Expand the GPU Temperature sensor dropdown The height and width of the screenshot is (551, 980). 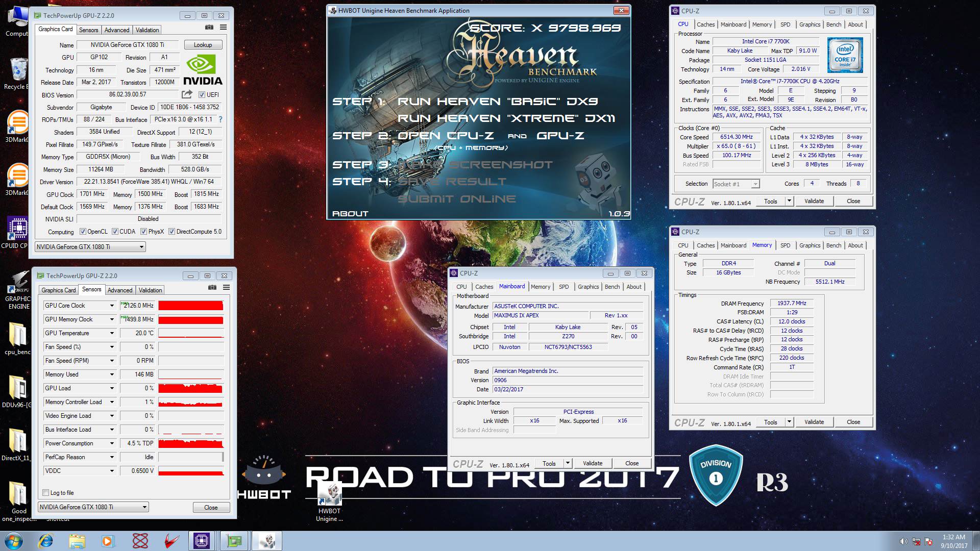click(x=112, y=333)
